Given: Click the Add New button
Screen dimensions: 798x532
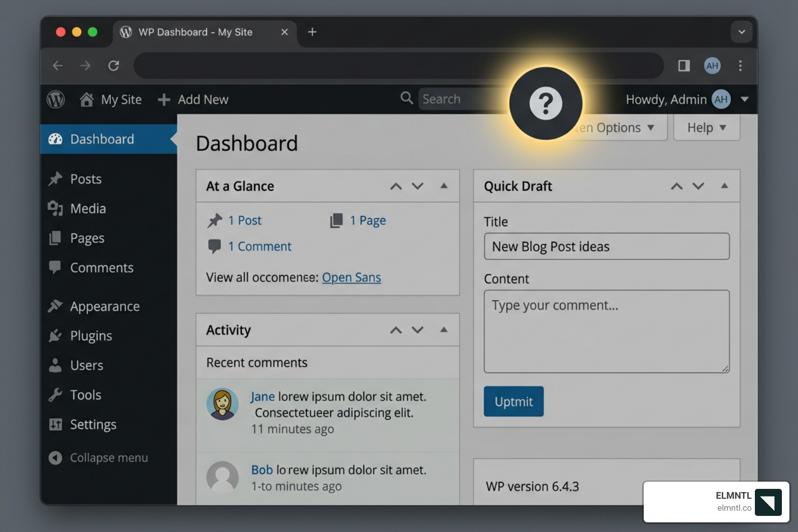Looking at the screenshot, I should [193, 99].
